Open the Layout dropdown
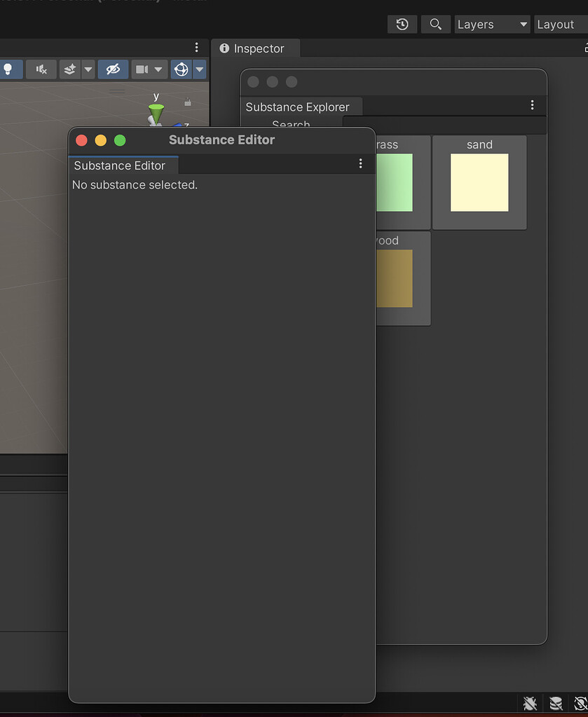 [x=559, y=24]
